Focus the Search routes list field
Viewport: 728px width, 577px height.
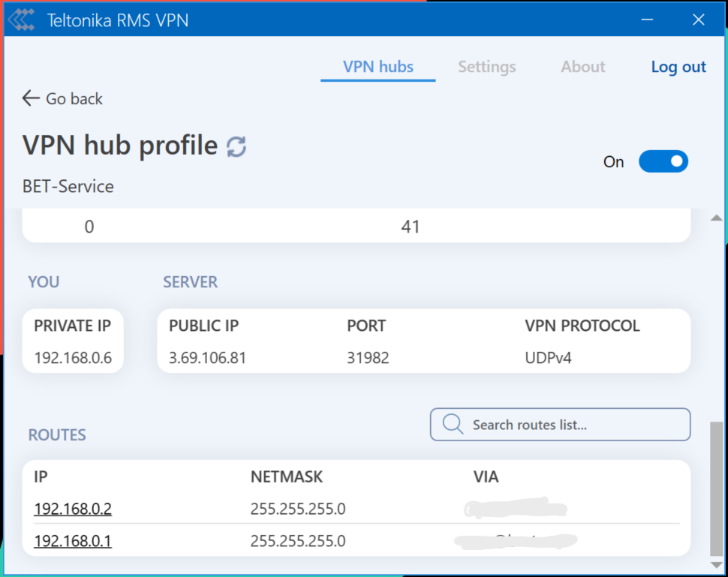561,424
